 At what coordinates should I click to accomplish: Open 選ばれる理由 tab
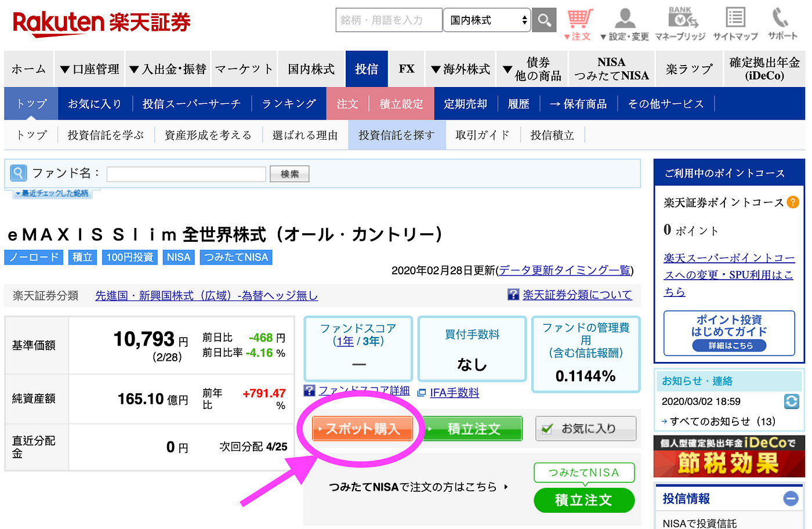click(x=305, y=135)
